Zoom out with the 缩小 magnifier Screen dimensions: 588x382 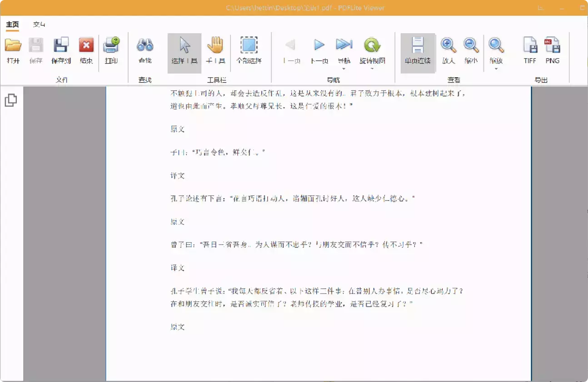tap(471, 50)
